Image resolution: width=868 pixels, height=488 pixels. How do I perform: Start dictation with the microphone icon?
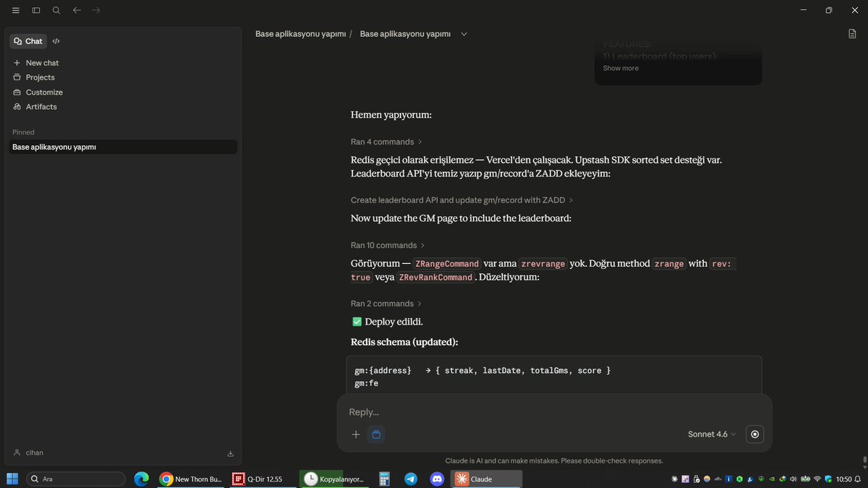pyautogui.click(x=754, y=434)
